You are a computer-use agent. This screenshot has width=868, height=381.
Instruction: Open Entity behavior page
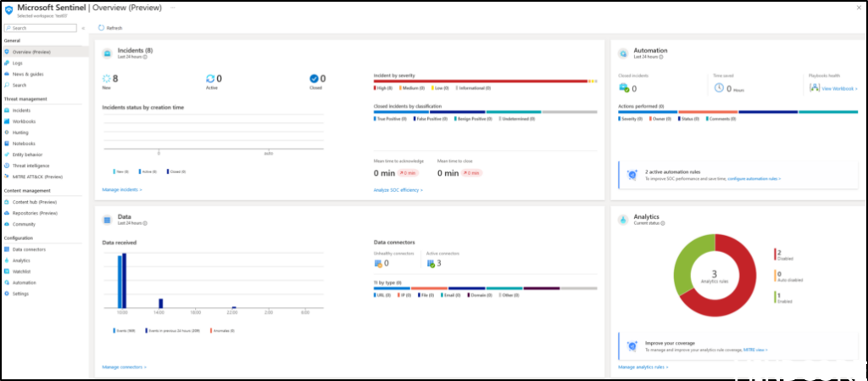point(27,154)
